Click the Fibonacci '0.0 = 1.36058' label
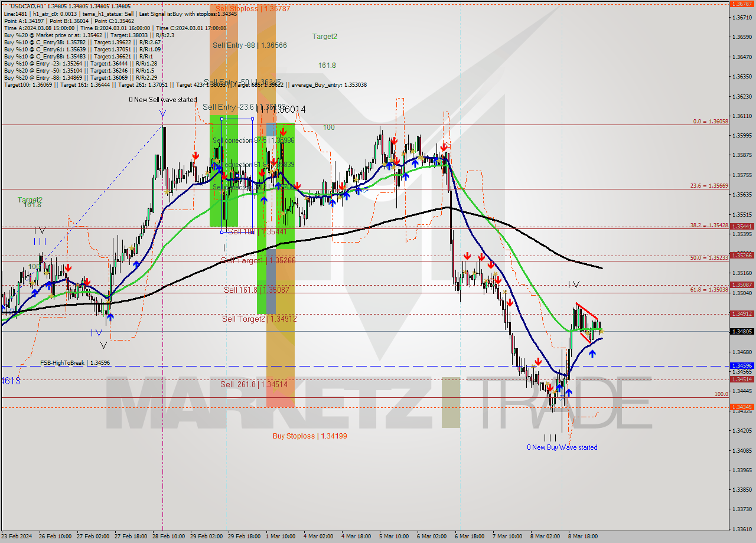The image size is (756, 543). click(x=711, y=122)
